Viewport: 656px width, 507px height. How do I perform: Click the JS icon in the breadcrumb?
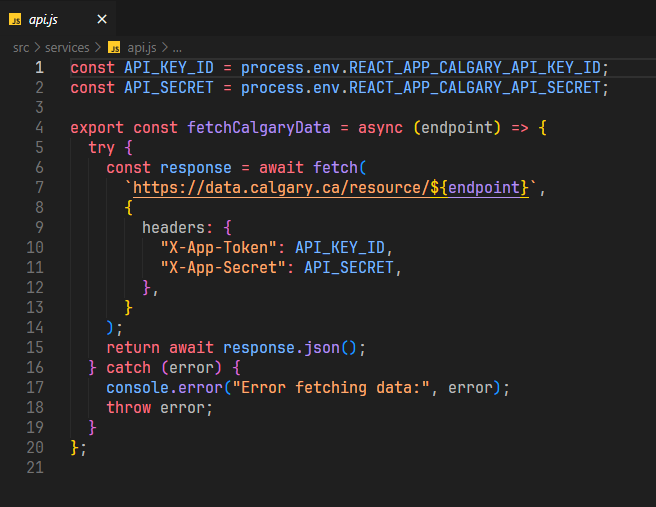coord(114,48)
